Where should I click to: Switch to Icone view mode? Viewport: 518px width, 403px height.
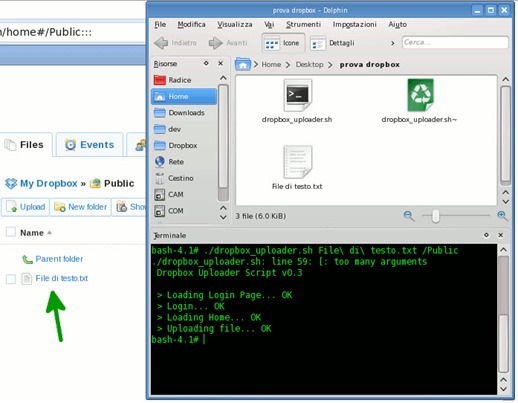[283, 43]
